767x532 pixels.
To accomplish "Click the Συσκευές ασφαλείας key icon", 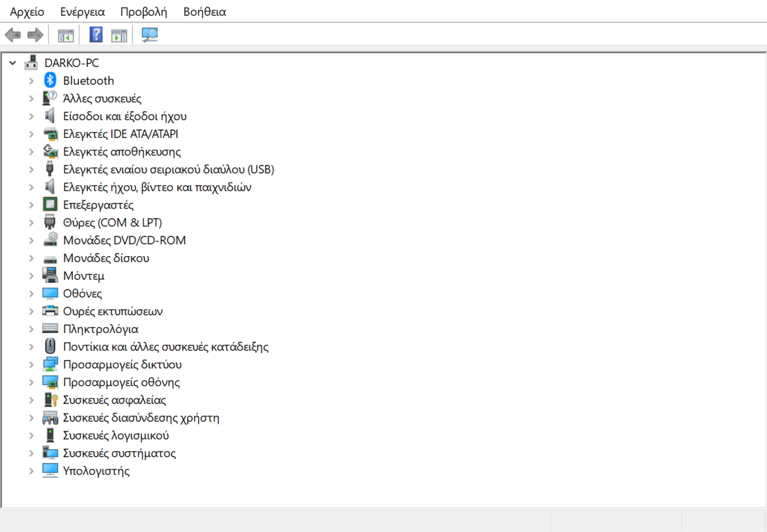I will click(51, 399).
